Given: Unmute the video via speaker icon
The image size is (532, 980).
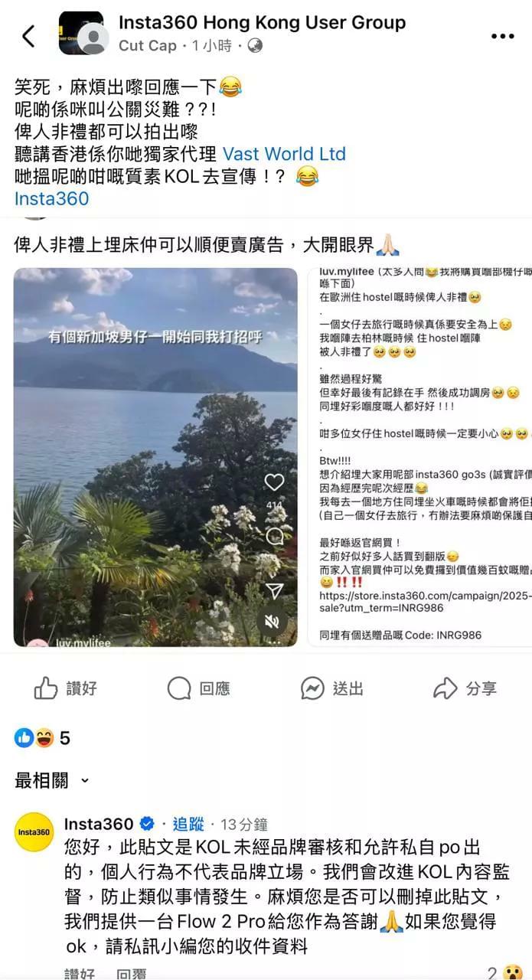Looking at the screenshot, I should (273, 622).
